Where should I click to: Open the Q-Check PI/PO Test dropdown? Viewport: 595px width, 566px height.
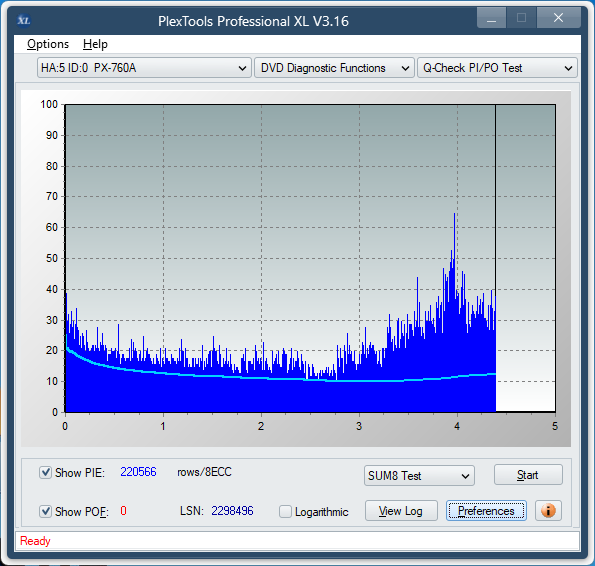tap(497, 68)
